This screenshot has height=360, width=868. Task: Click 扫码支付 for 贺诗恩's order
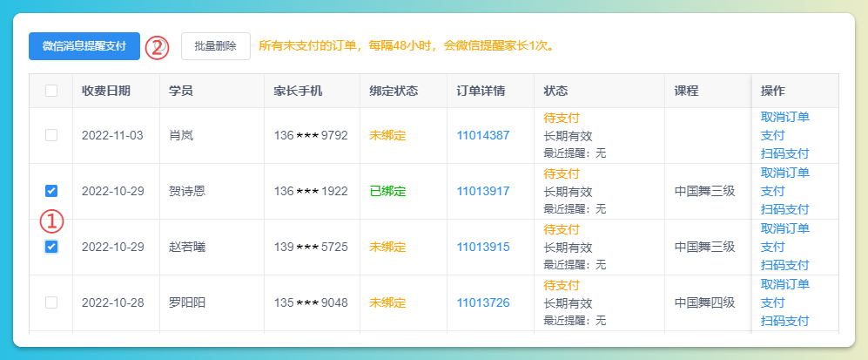click(785, 209)
